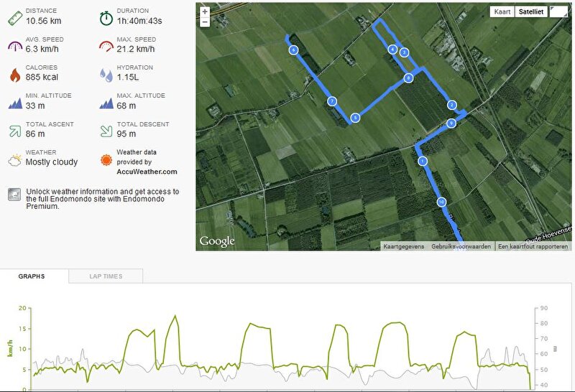
Task: Zoom in on the map
Action: (205, 11)
